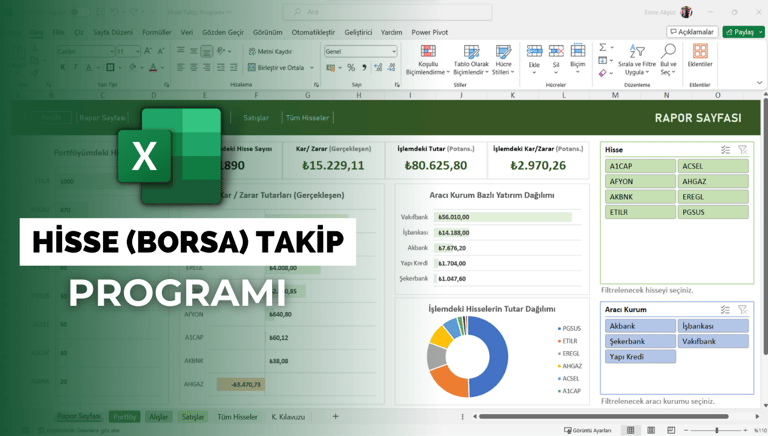Expand Birleştir ve Ortala dropdown arrow
768x436 pixels.
(312, 68)
